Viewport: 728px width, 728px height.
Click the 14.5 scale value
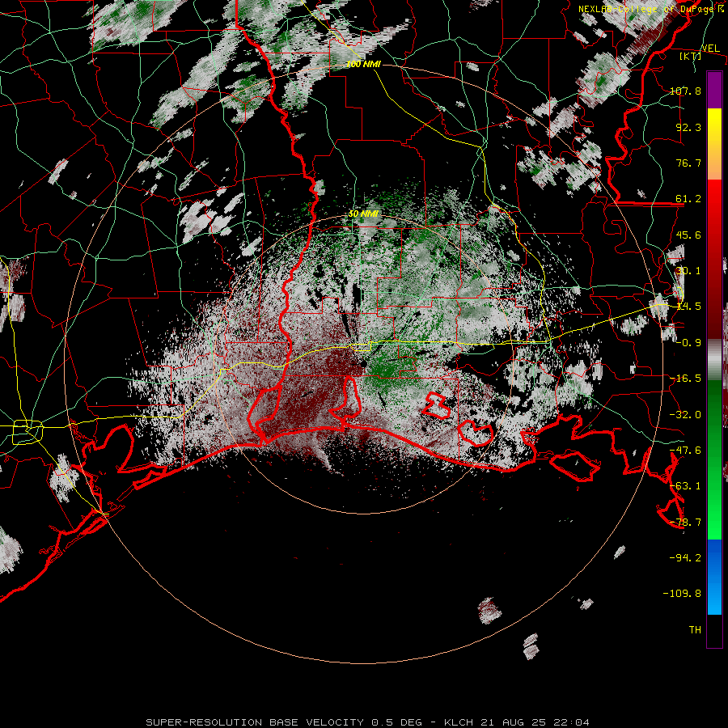click(688, 307)
